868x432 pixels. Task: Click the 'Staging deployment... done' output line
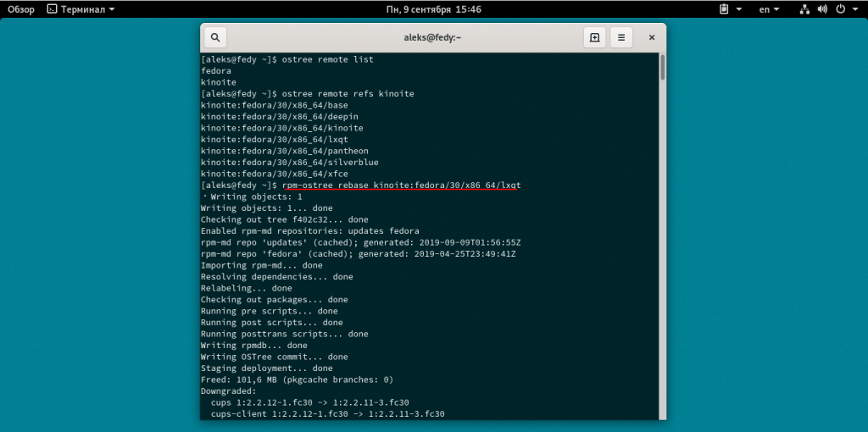(266, 368)
